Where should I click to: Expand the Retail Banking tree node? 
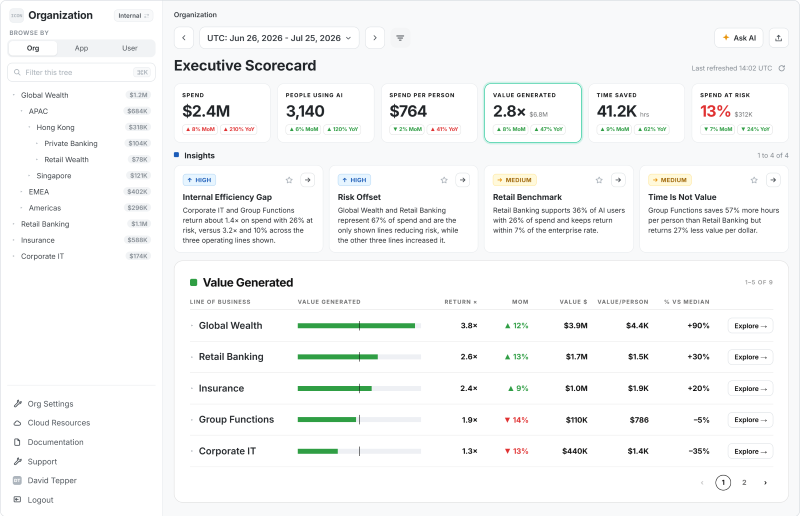coord(13,224)
